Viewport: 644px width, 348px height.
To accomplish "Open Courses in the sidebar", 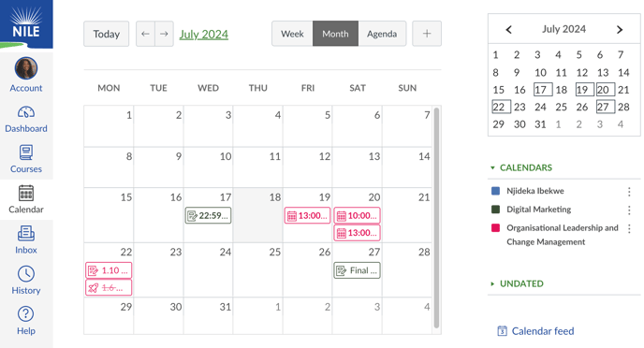I will [26, 159].
